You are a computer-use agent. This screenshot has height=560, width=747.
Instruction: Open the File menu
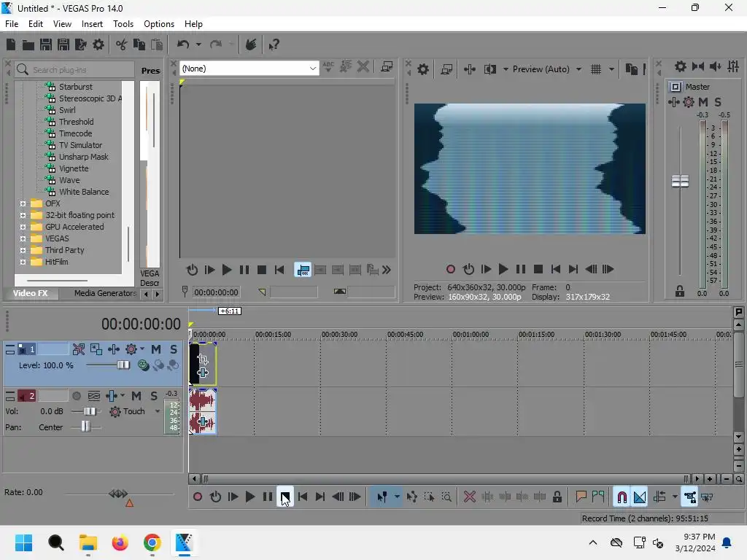coord(12,24)
